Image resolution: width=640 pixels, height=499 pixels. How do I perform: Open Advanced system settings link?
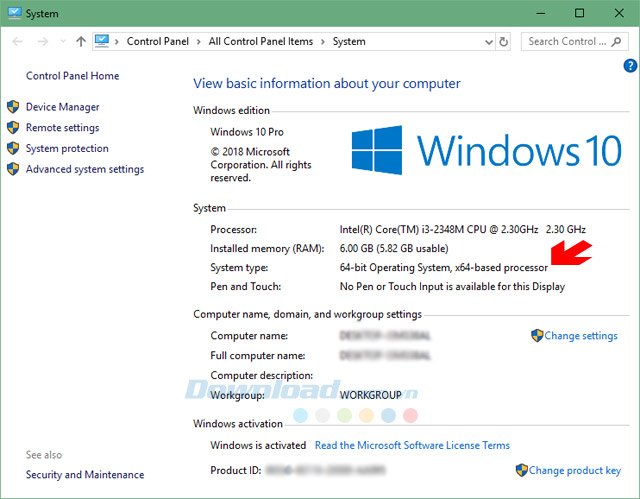pos(85,169)
